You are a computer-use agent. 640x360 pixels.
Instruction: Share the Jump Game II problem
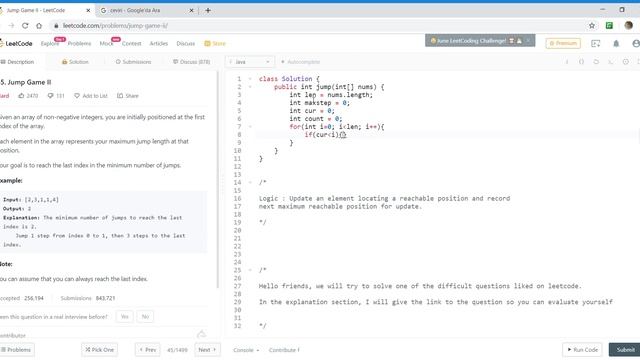(x=128, y=96)
